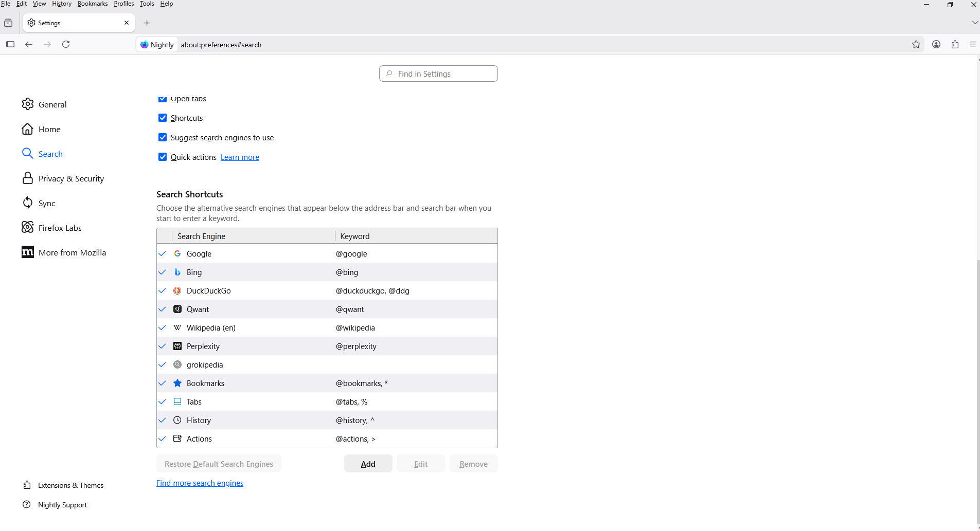Click the Add search engine button

[x=368, y=464]
